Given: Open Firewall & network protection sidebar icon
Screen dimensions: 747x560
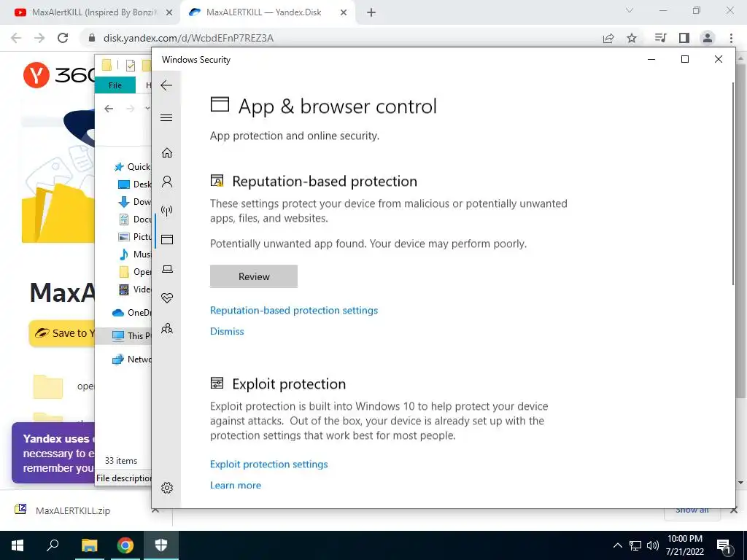Looking at the screenshot, I should click(167, 210).
